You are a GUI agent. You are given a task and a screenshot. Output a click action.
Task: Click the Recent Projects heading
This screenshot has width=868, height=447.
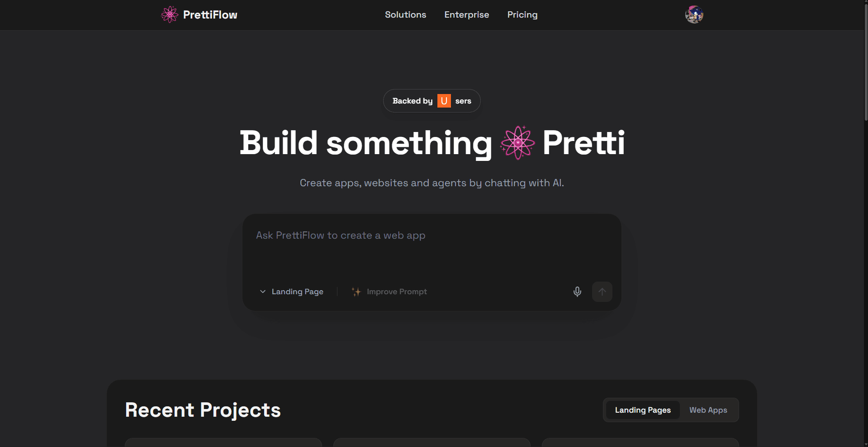pos(203,410)
